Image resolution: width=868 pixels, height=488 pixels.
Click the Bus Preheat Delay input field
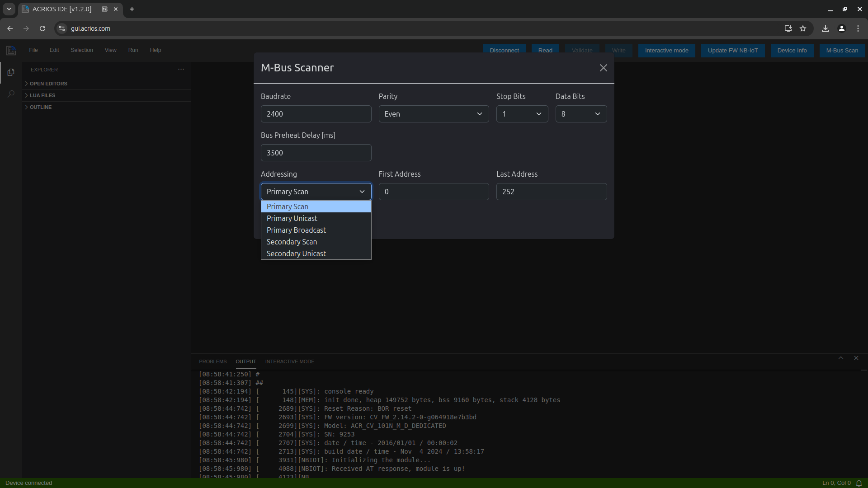[316, 153]
